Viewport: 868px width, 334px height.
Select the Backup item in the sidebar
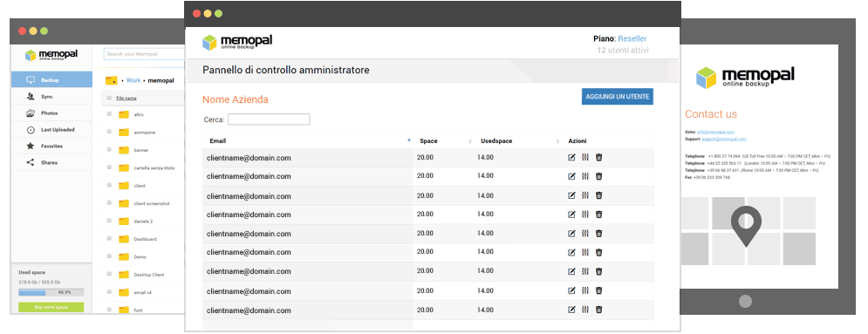point(51,80)
